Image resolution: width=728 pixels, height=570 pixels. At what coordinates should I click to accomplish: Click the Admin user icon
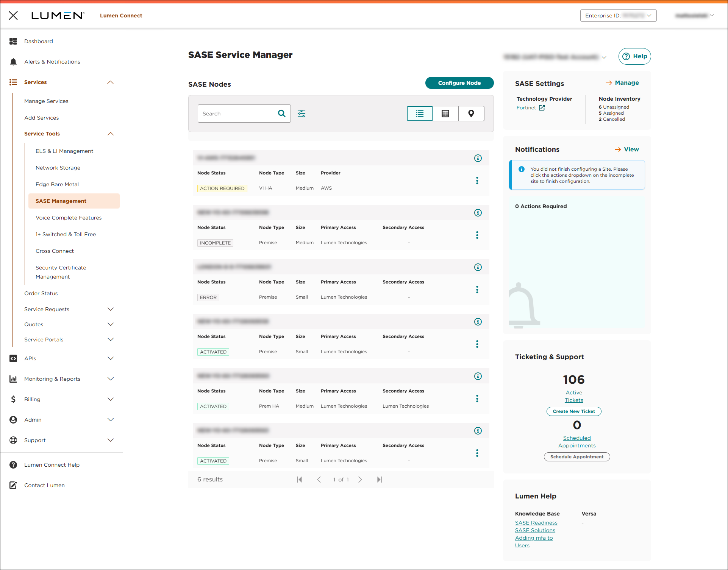[13, 420]
